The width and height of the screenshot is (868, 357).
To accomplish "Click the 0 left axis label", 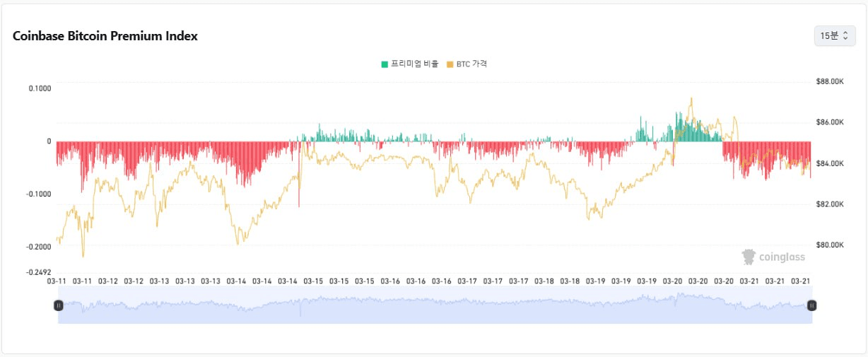I will point(49,141).
